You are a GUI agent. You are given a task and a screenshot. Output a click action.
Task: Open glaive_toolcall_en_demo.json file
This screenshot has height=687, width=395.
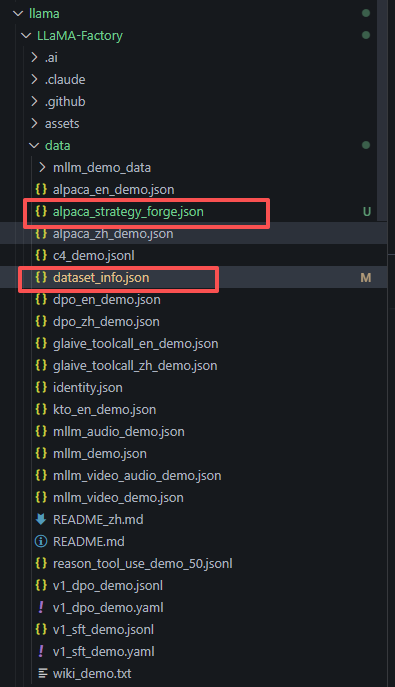tap(136, 344)
